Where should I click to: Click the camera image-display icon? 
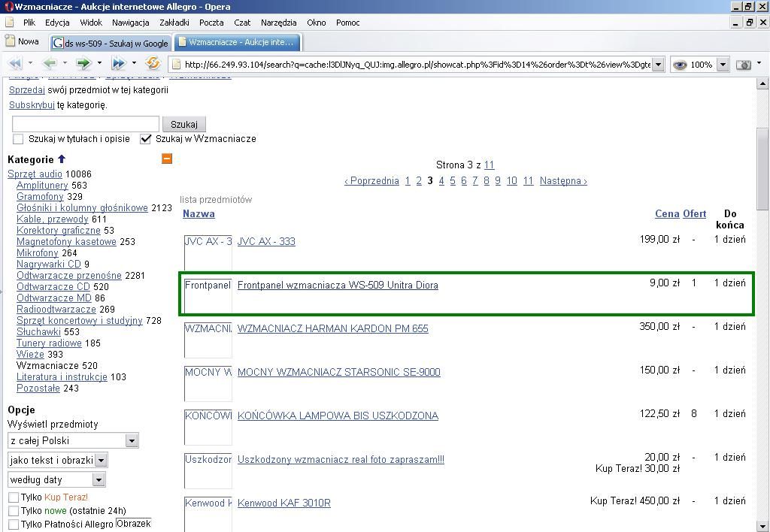(x=744, y=65)
